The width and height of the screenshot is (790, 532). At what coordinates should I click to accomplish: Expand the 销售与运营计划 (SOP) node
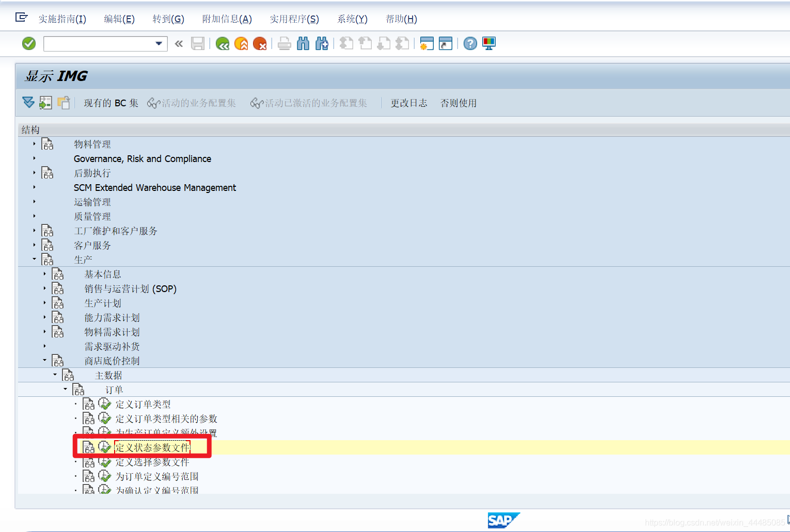point(45,288)
